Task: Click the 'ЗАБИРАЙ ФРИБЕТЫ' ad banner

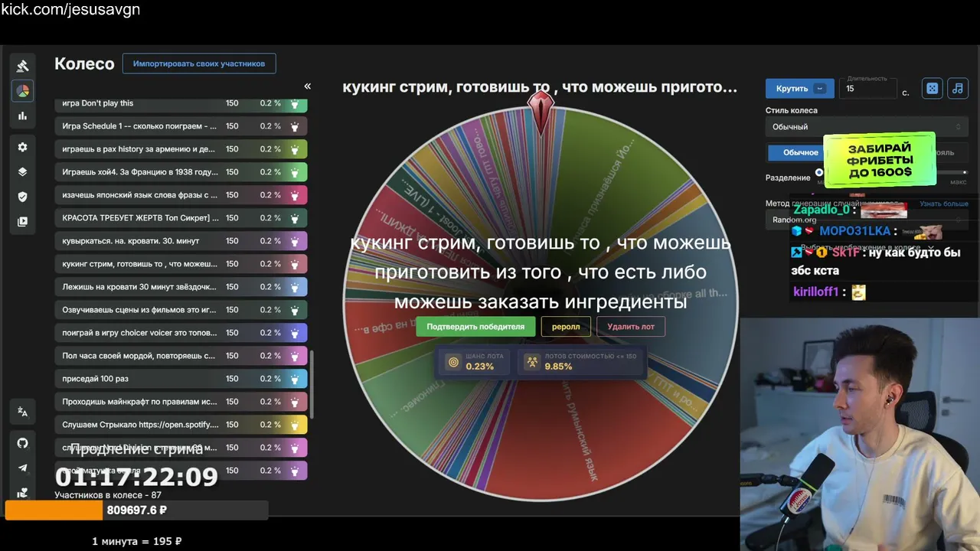Action: pyautogui.click(x=879, y=161)
